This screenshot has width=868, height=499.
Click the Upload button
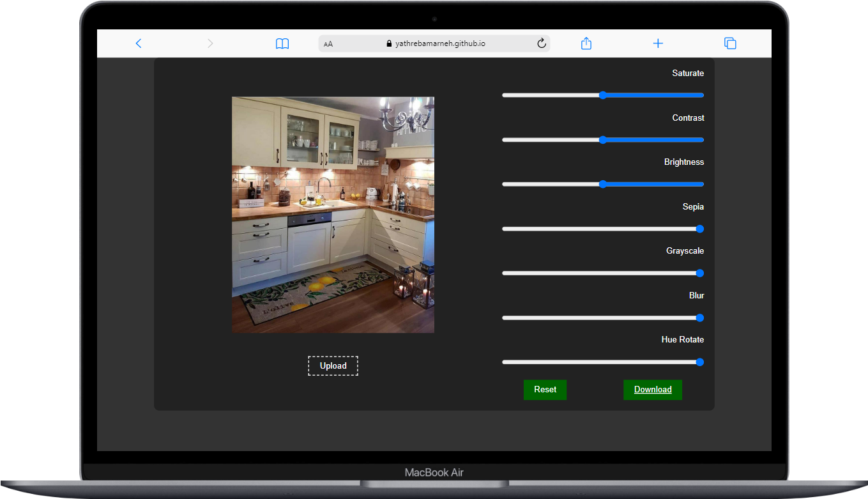tap(333, 365)
